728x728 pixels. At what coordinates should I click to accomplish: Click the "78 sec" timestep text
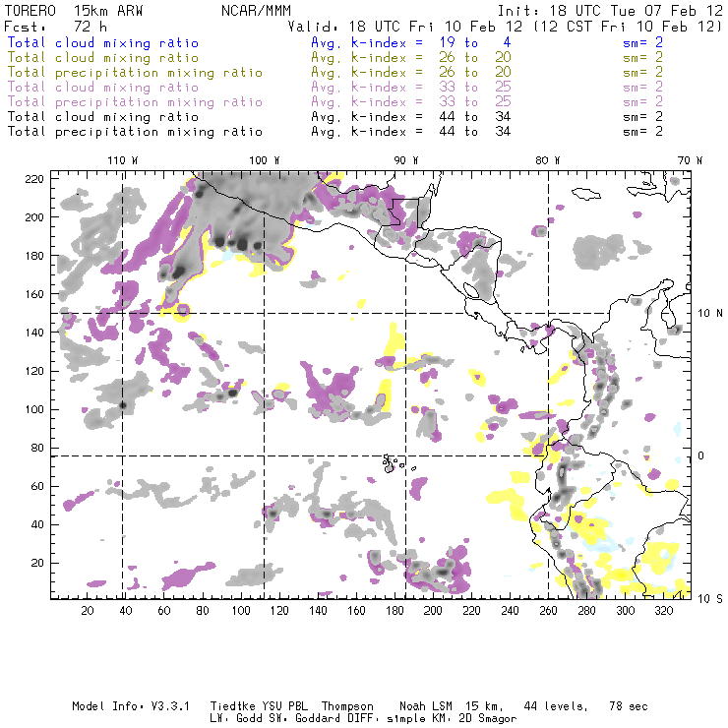pos(629,706)
